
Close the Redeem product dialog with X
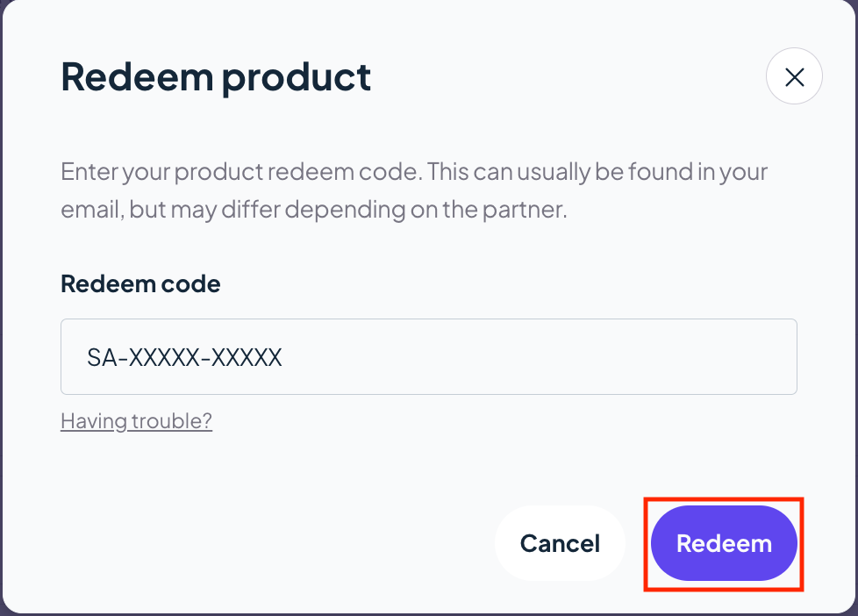click(x=794, y=76)
